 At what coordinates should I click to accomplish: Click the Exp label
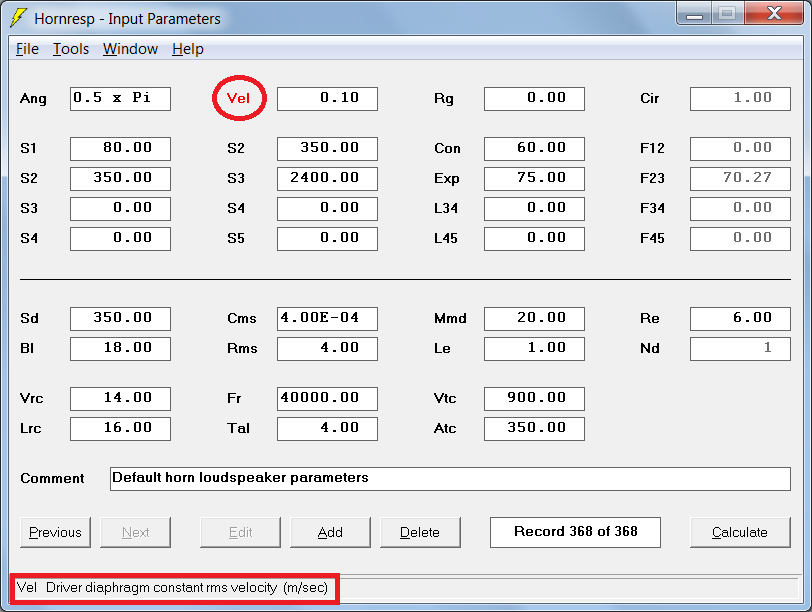(447, 179)
